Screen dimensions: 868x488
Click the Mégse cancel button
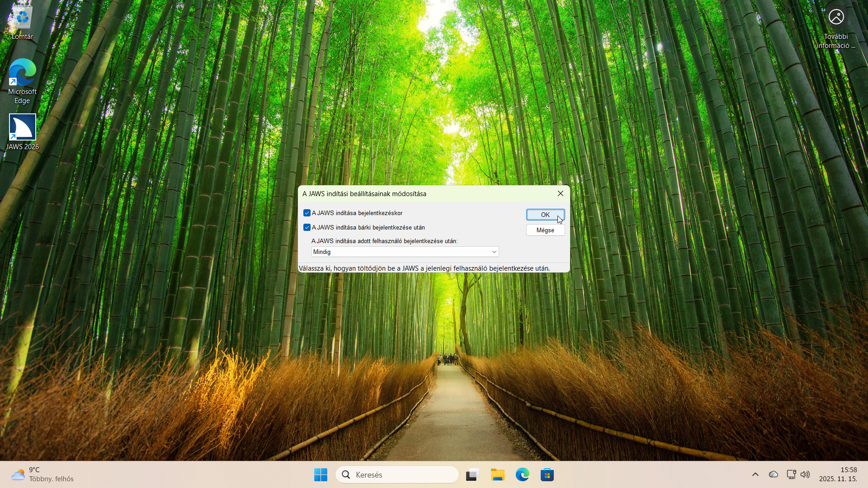(545, 230)
